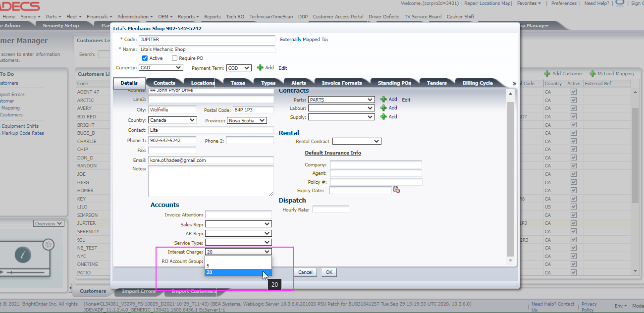Click the Add Customer plus icon
Screen dimensions: 644x313
(547, 74)
